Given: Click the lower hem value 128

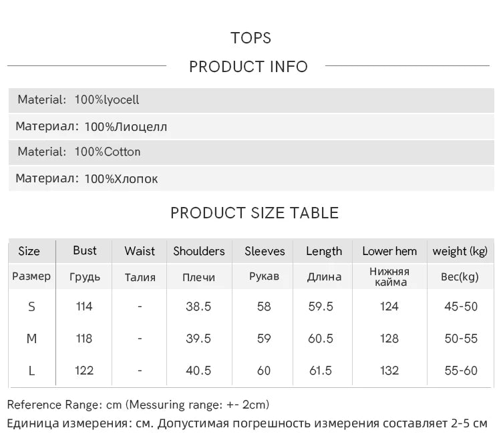Looking at the screenshot, I should pyautogui.click(x=389, y=339).
